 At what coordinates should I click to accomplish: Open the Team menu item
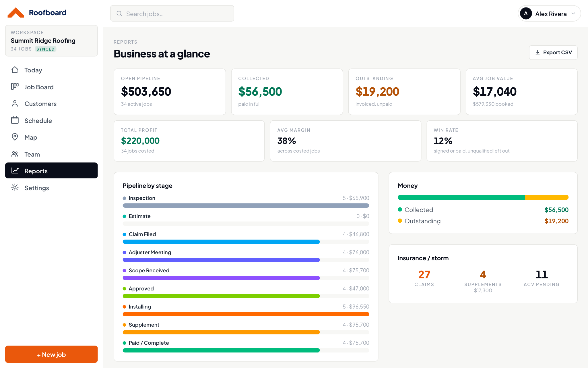pos(51,154)
